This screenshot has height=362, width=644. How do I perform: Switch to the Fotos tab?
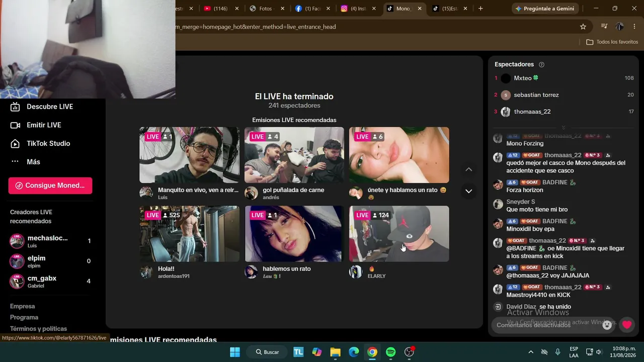tap(265, 9)
